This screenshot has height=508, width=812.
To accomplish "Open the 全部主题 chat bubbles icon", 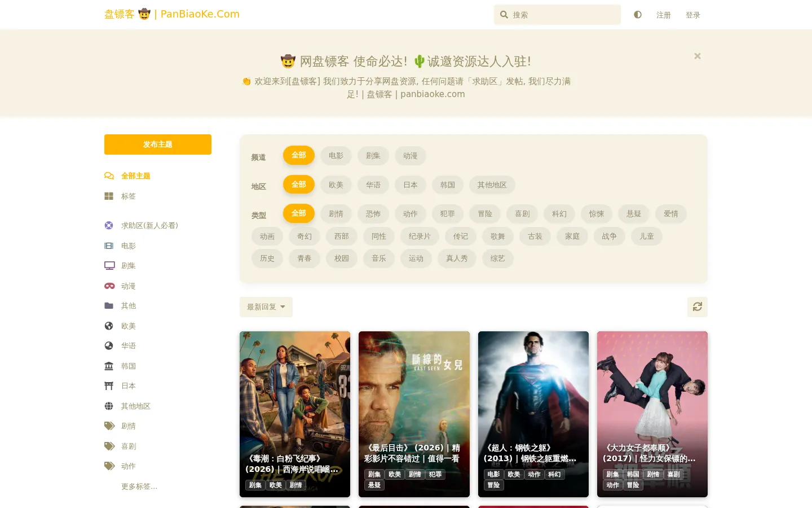I will [109, 176].
